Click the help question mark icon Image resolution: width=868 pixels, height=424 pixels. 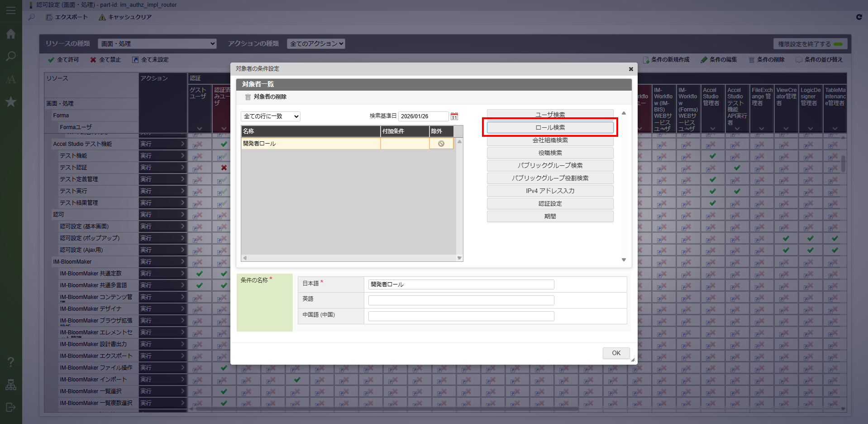pyautogui.click(x=11, y=362)
